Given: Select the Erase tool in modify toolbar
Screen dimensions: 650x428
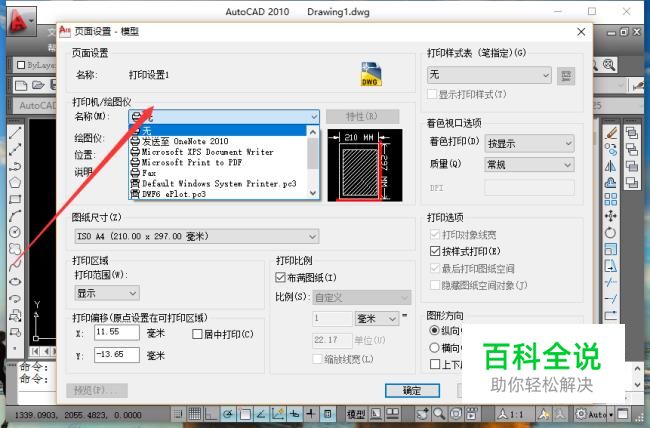Looking at the screenshot, I should tap(611, 133).
